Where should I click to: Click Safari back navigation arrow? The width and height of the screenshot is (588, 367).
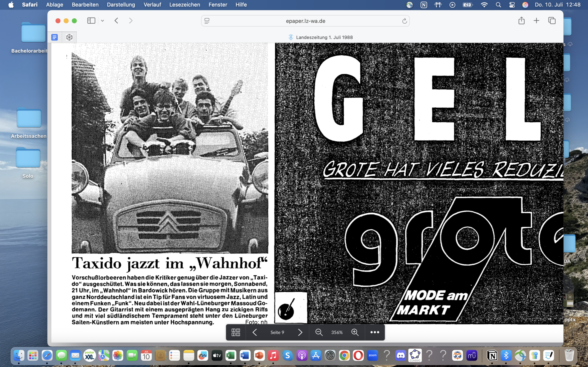[116, 21]
